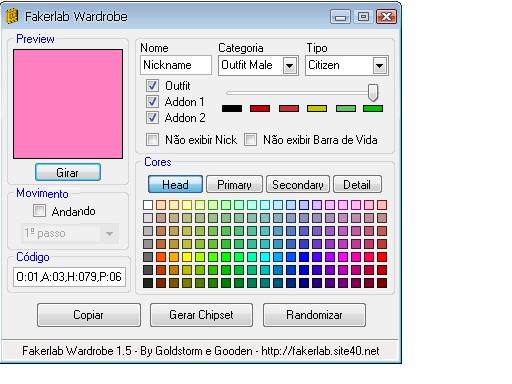Choose the white swatch in the palette
This screenshot has height=384, width=512.
[x=148, y=205]
